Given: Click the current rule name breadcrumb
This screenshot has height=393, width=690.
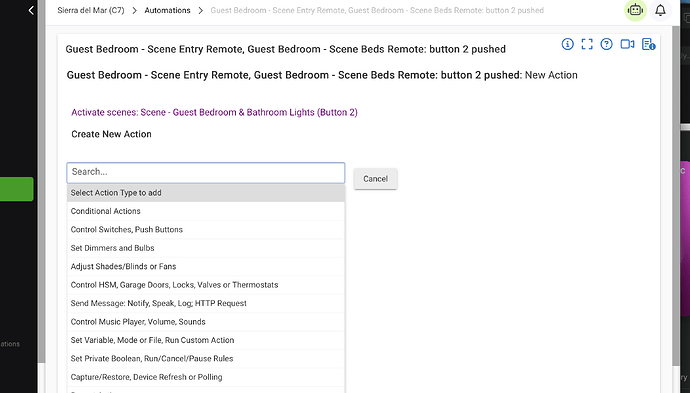Looking at the screenshot, I should [x=377, y=10].
